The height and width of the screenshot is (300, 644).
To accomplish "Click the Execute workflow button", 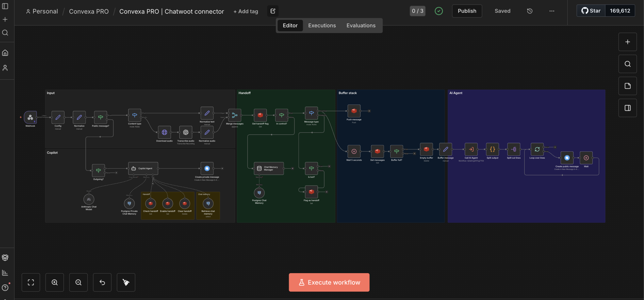I will 329,282.
